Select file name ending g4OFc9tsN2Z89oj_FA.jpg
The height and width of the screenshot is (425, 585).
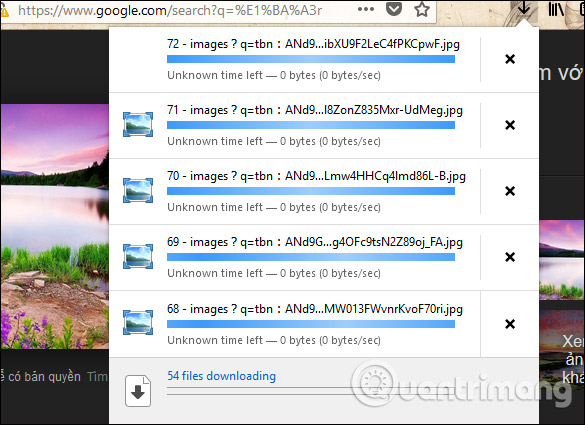tap(315, 242)
